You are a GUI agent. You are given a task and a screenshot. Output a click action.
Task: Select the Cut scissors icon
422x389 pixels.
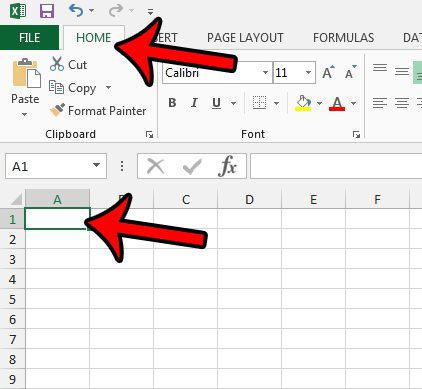click(x=57, y=64)
